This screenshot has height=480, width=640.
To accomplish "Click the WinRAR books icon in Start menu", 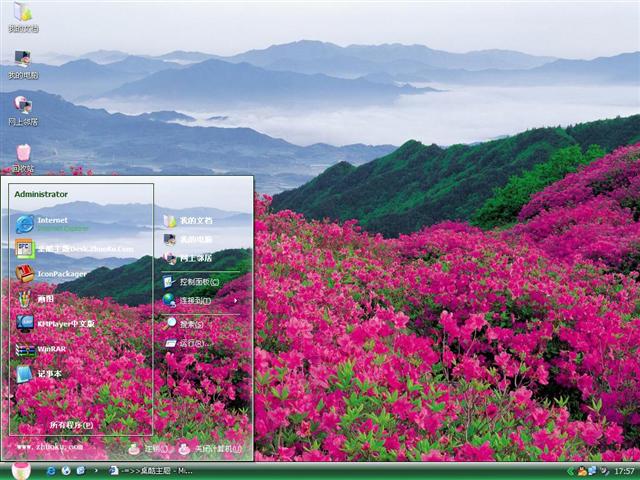I will pyautogui.click(x=25, y=349).
